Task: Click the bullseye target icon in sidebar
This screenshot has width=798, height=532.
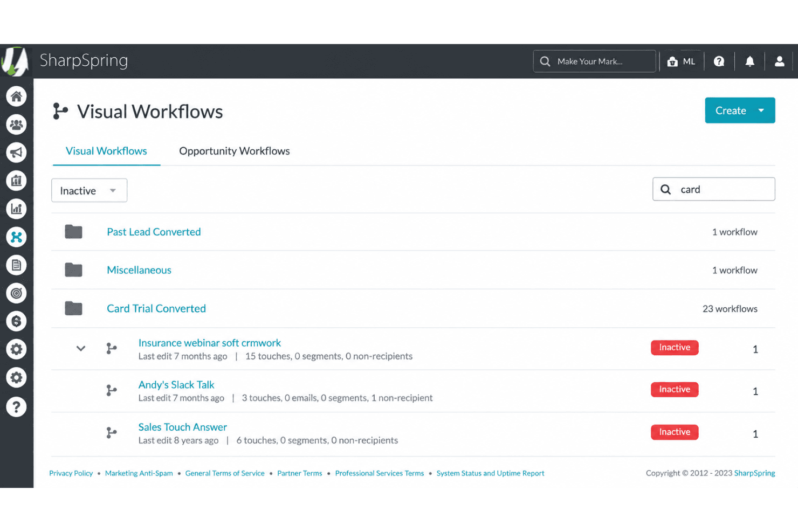Action: click(17, 293)
